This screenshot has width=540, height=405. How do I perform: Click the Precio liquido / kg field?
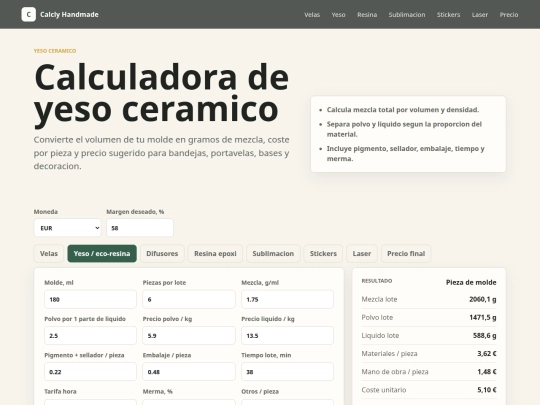(287, 335)
